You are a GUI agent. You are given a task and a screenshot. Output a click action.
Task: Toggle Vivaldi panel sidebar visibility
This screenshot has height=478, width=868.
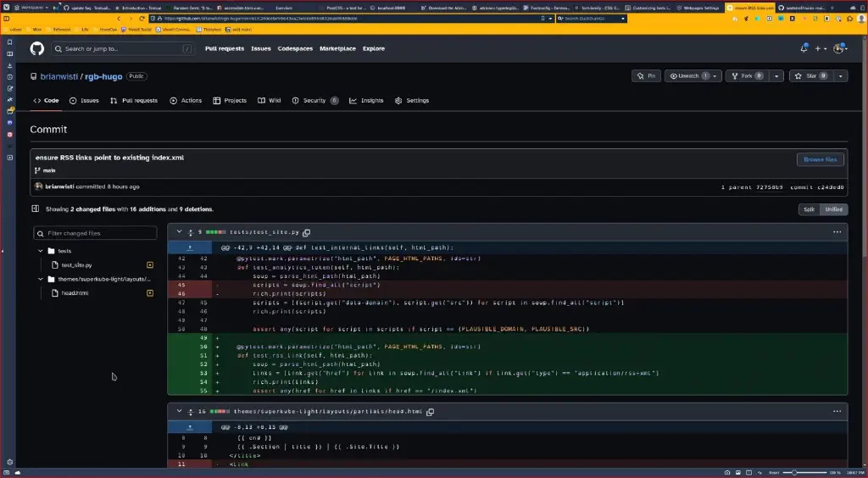[7, 19]
